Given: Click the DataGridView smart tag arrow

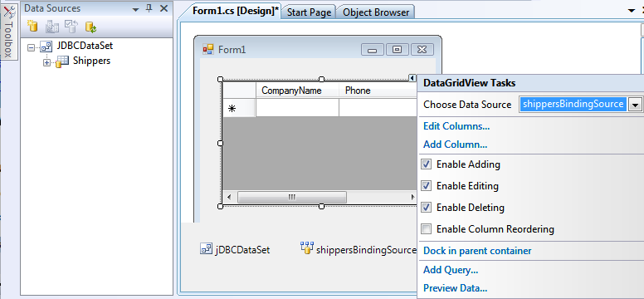Looking at the screenshot, I should (412, 78).
